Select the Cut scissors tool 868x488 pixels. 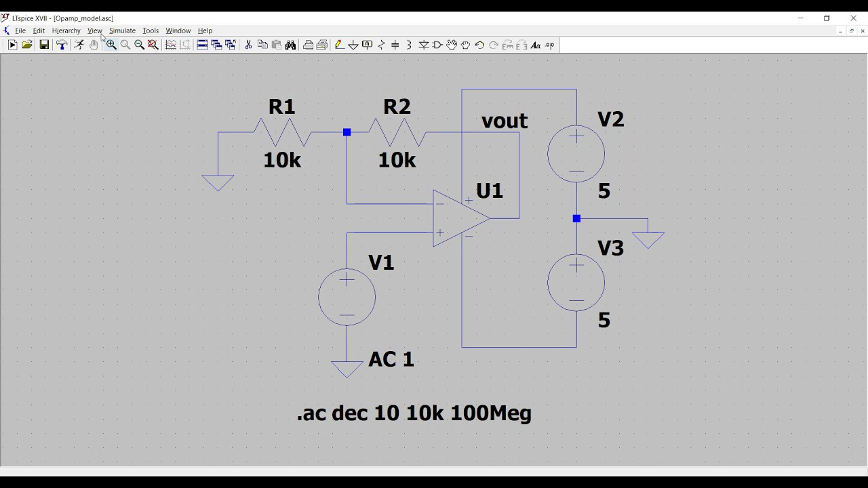[x=248, y=45]
